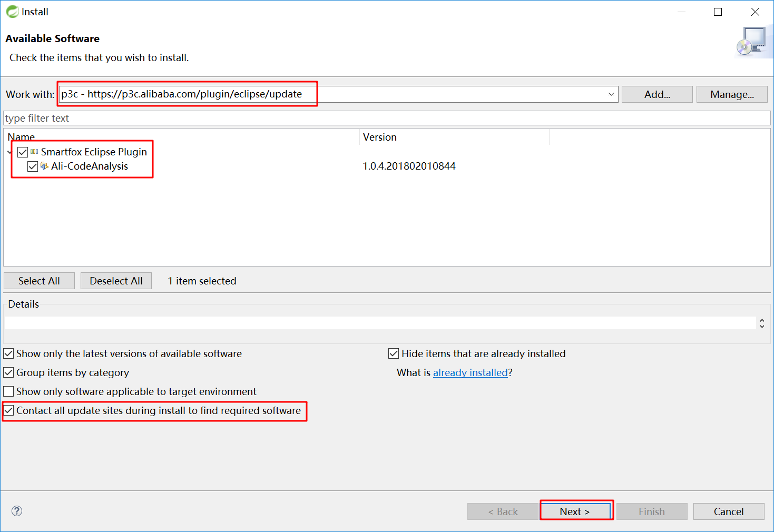The image size is (774, 532).
Task: Toggle Group items by category checkbox
Action: click(x=8, y=372)
